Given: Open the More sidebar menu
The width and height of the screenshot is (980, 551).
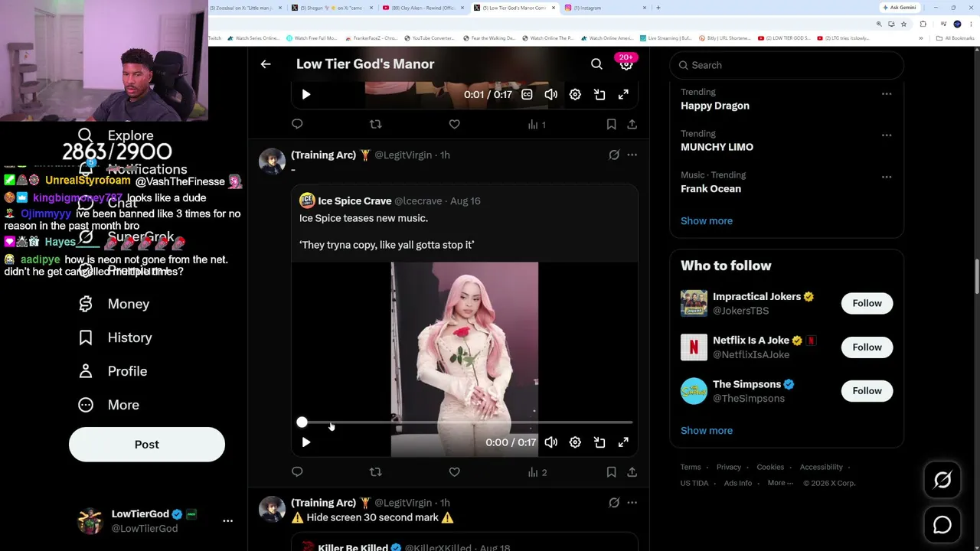Looking at the screenshot, I should pyautogui.click(x=109, y=405).
